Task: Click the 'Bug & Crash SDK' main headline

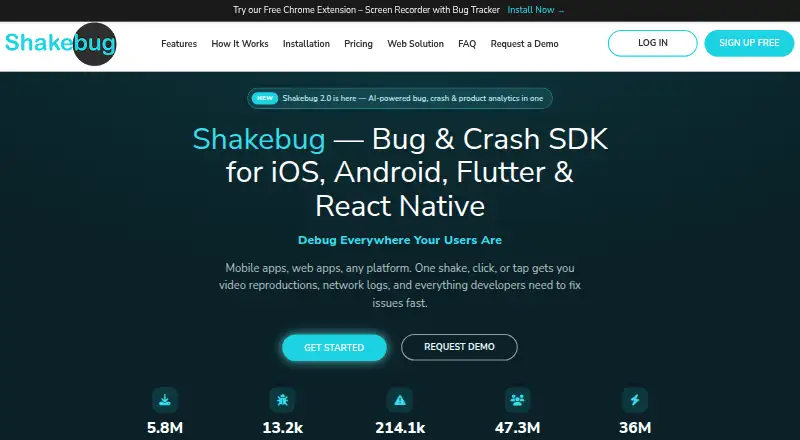Action: (400, 173)
